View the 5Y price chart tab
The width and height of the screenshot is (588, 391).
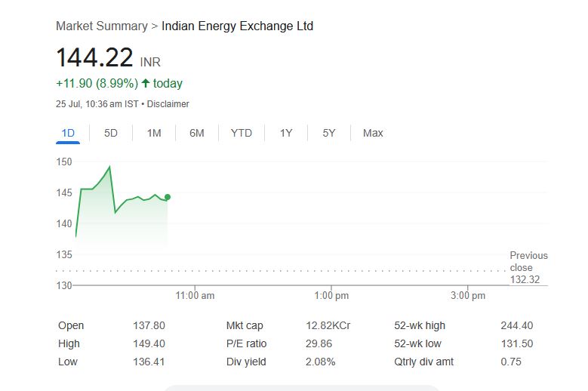[x=329, y=133]
